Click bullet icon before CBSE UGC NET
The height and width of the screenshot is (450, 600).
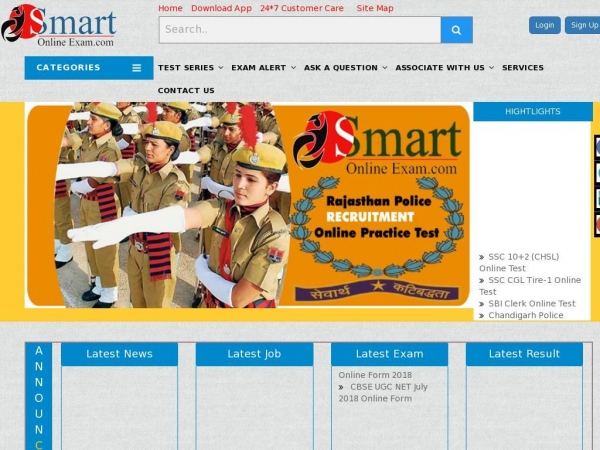coord(341,387)
